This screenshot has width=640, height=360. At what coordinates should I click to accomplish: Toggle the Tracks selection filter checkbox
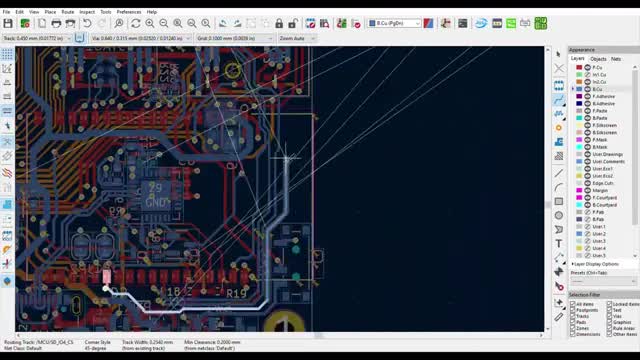pos(573,316)
